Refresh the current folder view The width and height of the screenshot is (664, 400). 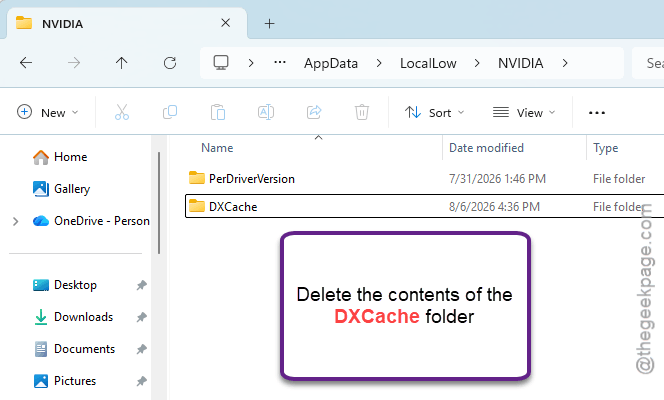(x=170, y=63)
